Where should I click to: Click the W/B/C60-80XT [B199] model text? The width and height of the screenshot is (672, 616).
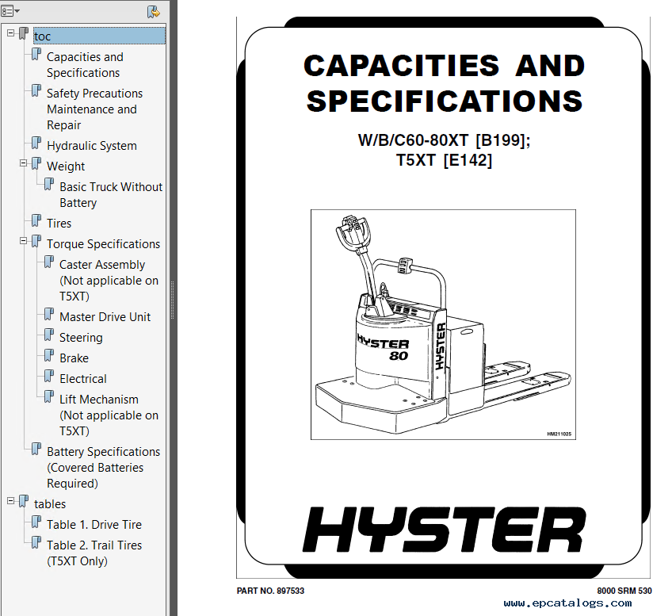444,140
